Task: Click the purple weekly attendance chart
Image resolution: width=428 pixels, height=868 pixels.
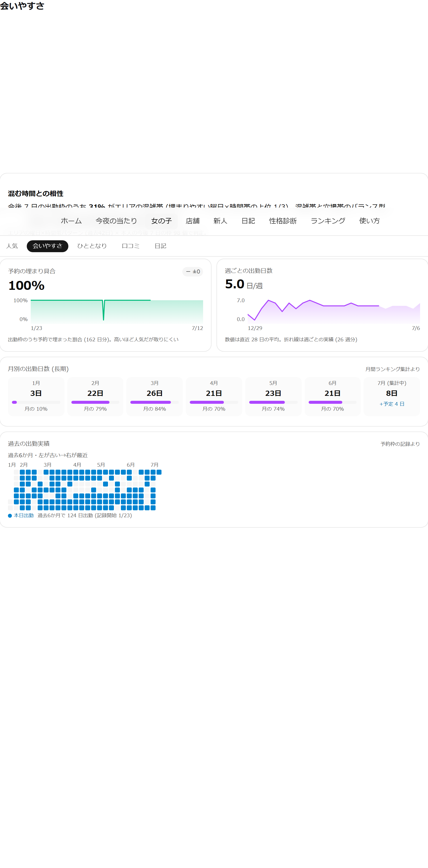Action: tap(334, 311)
